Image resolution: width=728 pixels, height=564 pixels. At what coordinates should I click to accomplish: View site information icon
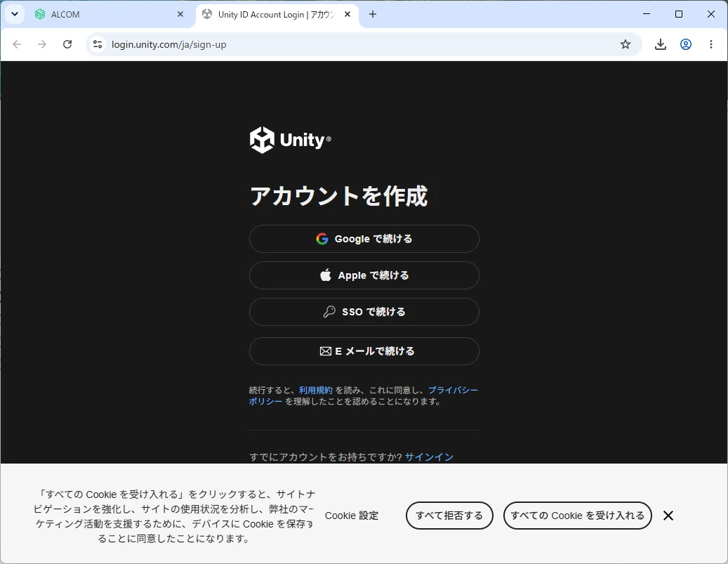click(x=98, y=44)
